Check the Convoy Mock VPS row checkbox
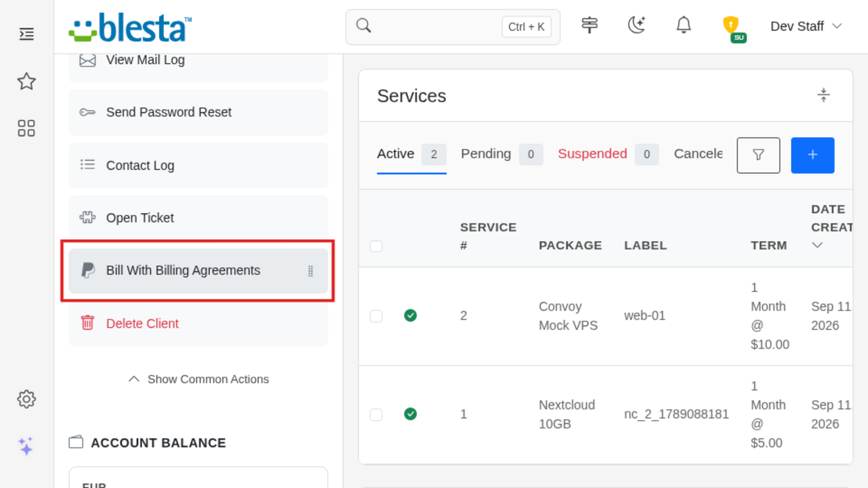This screenshot has height=488, width=868. click(376, 316)
